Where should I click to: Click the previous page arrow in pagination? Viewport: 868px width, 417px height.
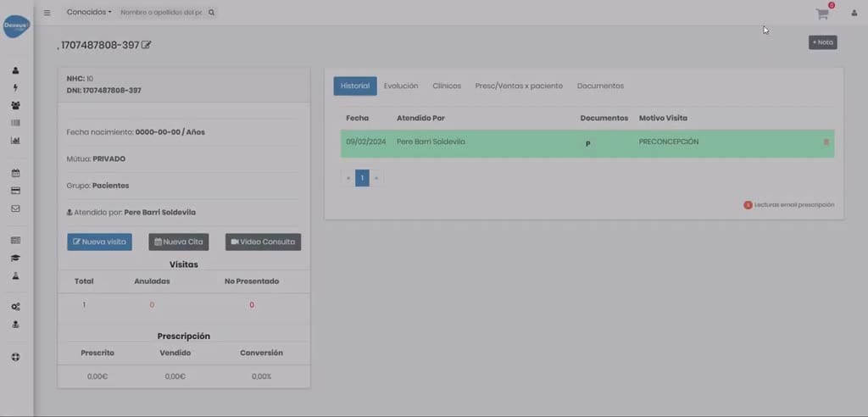pyautogui.click(x=348, y=178)
